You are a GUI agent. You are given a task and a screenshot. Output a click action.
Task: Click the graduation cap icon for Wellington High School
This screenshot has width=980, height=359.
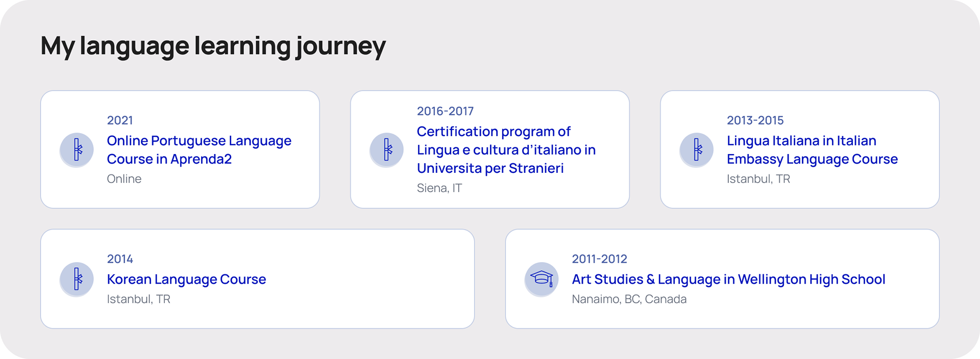click(x=541, y=279)
